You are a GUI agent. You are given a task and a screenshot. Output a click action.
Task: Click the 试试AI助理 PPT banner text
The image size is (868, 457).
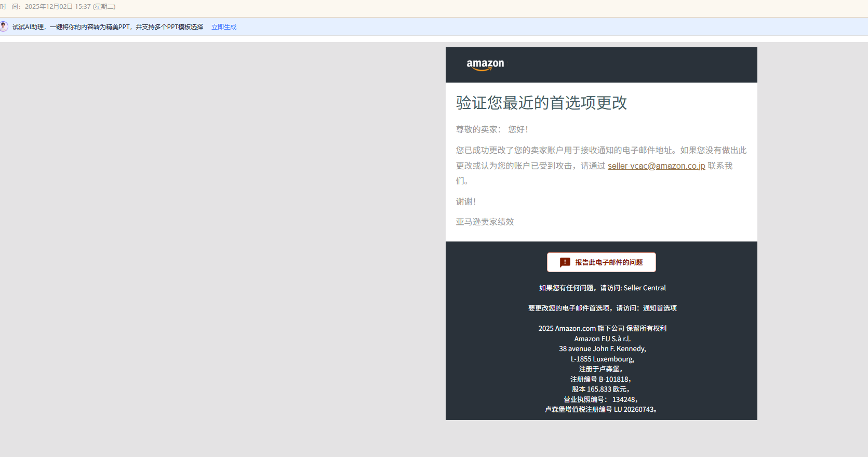coord(108,27)
